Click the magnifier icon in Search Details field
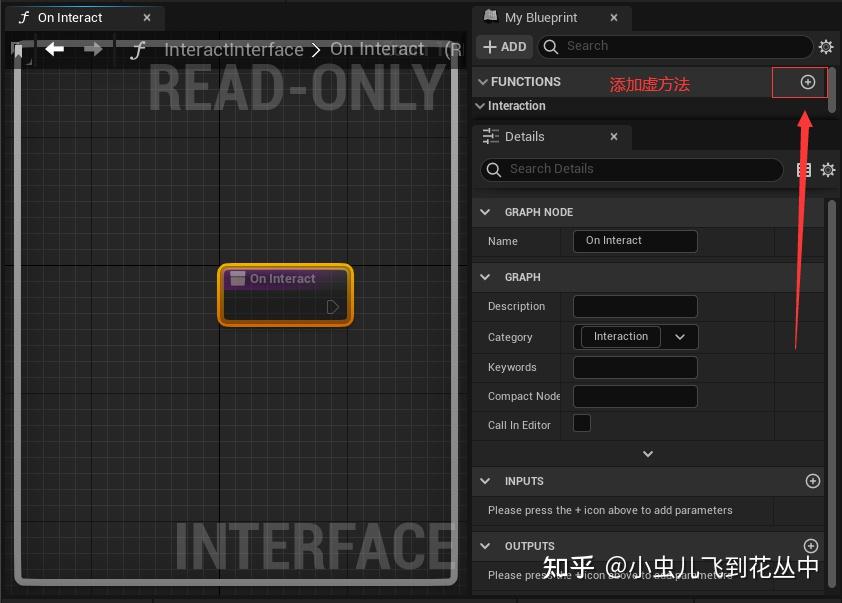842x603 pixels. pyautogui.click(x=494, y=169)
